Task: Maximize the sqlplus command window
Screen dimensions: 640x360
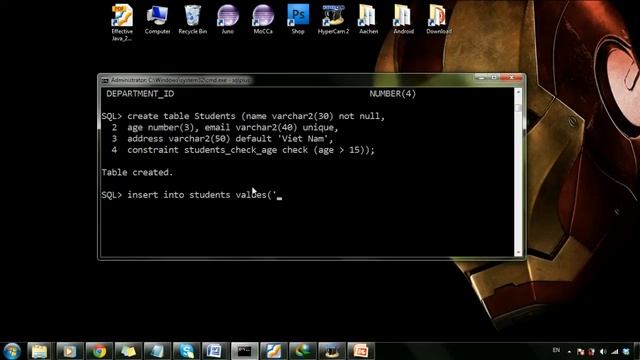Action: coord(494,77)
